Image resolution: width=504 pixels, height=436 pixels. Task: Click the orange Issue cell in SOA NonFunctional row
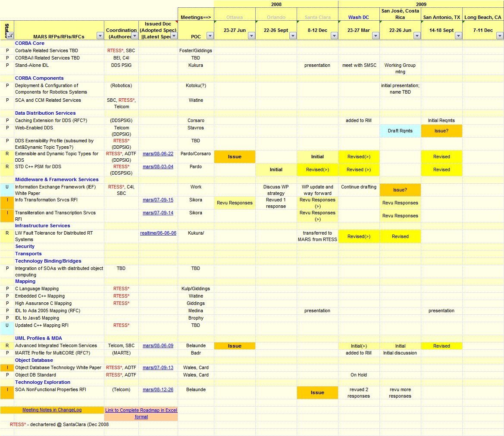pyautogui.click(x=317, y=392)
